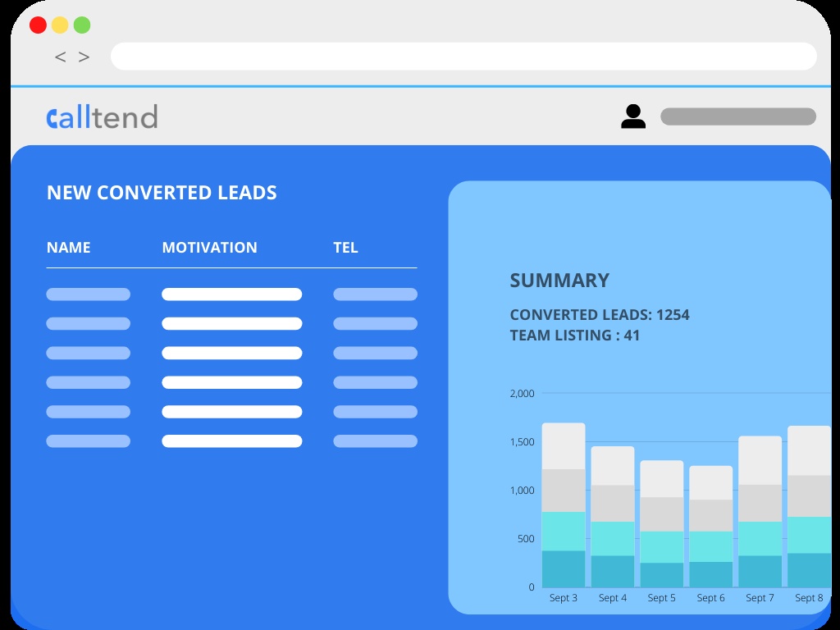This screenshot has height=630, width=840.
Task: Click the Sept 5 axis label
Action: [662, 598]
